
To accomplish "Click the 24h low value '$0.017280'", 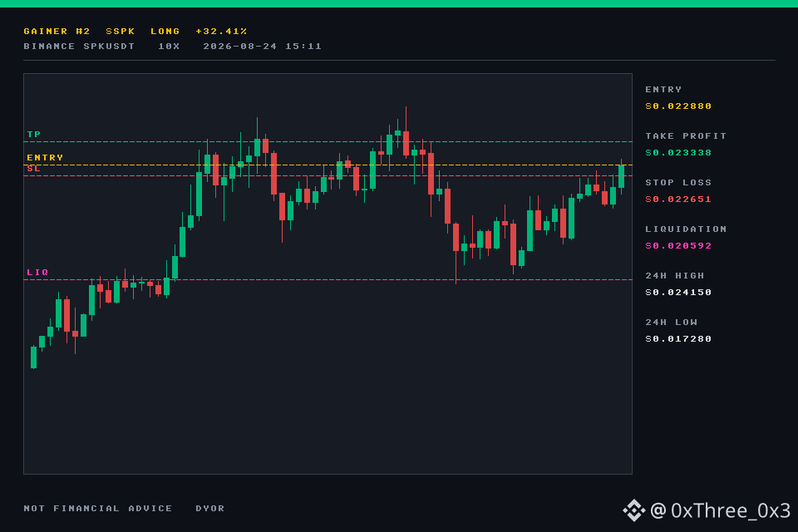I will pyautogui.click(x=678, y=339).
